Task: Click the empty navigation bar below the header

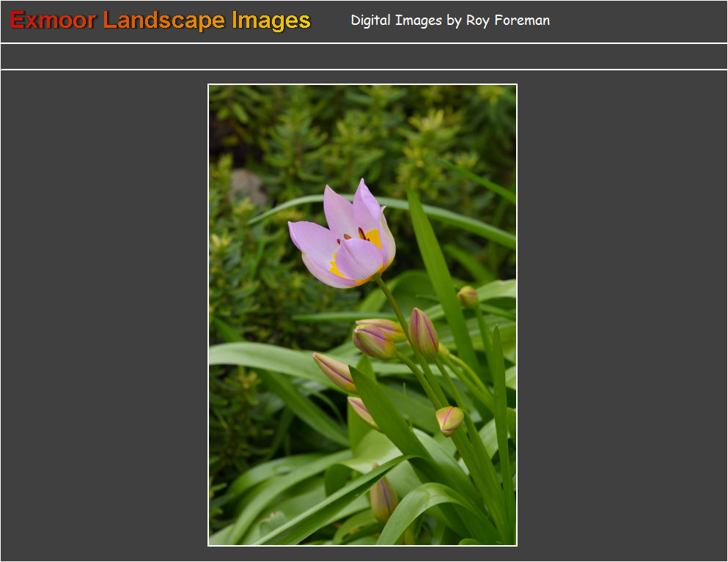Action: pos(364,56)
